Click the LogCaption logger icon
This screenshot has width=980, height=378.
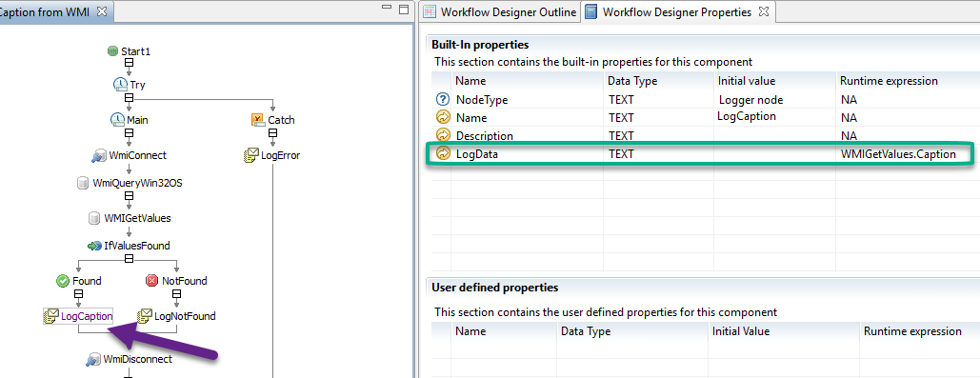coord(51,316)
